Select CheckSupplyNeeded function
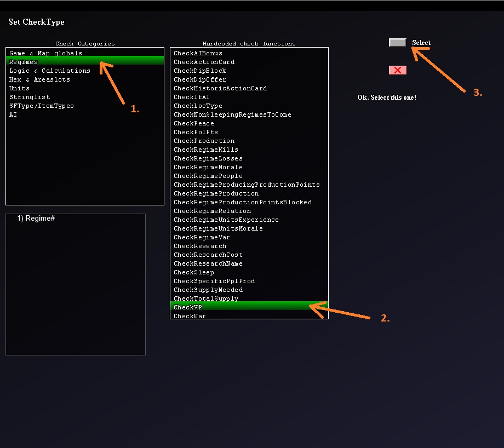Image resolution: width=504 pixels, height=448 pixels. (x=249, y=290)
